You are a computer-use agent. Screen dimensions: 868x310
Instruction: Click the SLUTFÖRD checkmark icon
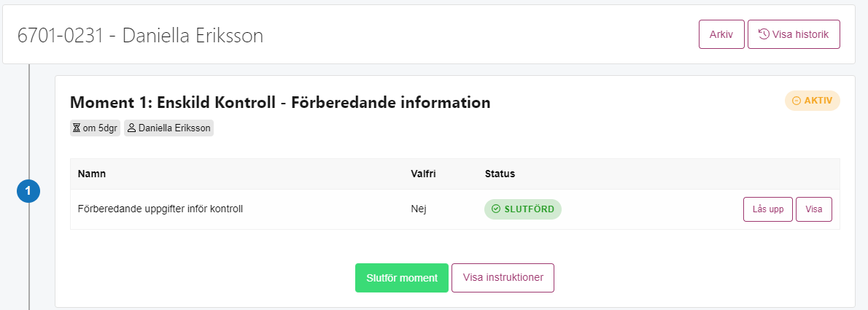[x=496, y=209]
